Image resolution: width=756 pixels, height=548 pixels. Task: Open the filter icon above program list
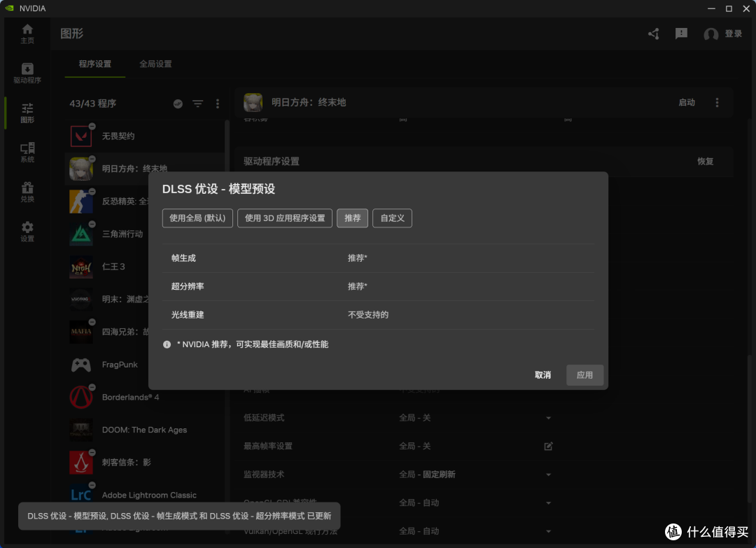coord(197,104)
